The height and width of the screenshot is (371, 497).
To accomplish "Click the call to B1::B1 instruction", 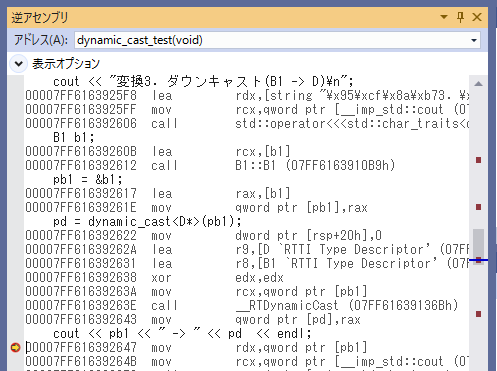I will 210,165.
